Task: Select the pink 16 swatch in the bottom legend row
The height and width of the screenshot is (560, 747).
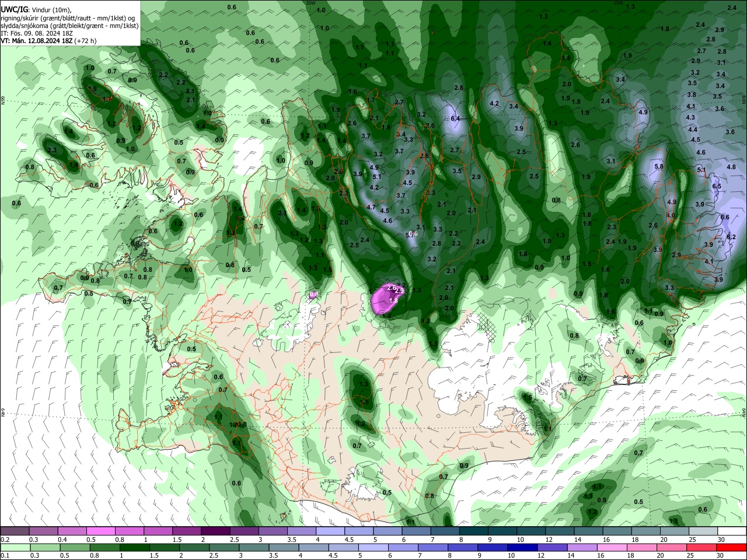Action: click(x=613, y=547)
